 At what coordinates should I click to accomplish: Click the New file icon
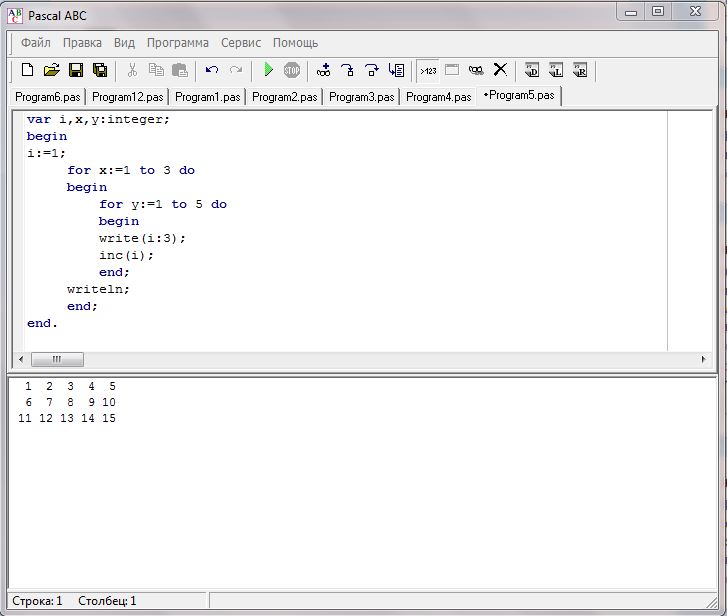27,70
